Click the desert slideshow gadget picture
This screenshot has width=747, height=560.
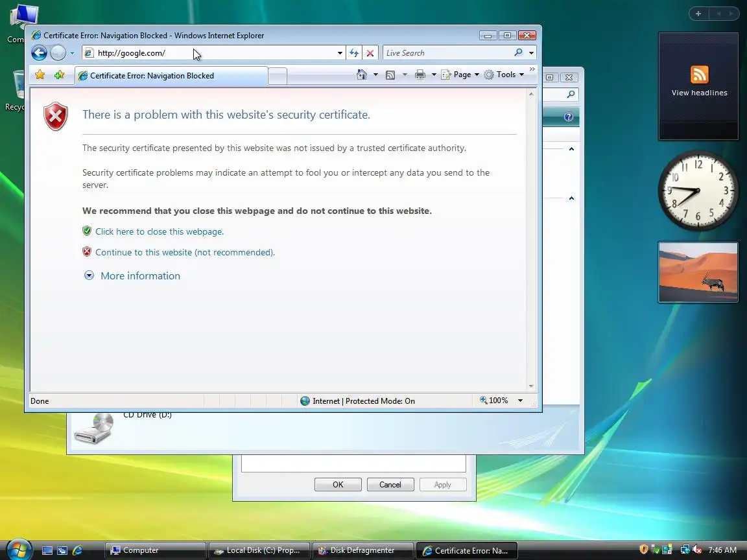coord(698,272)
